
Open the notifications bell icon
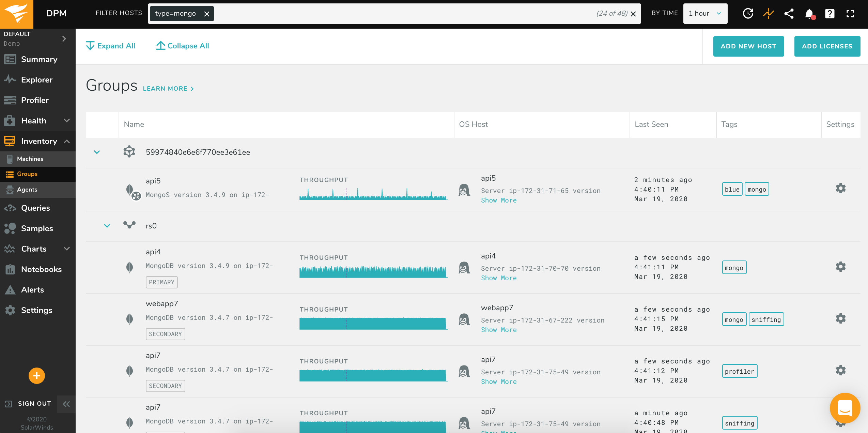(x=809, y=14)
